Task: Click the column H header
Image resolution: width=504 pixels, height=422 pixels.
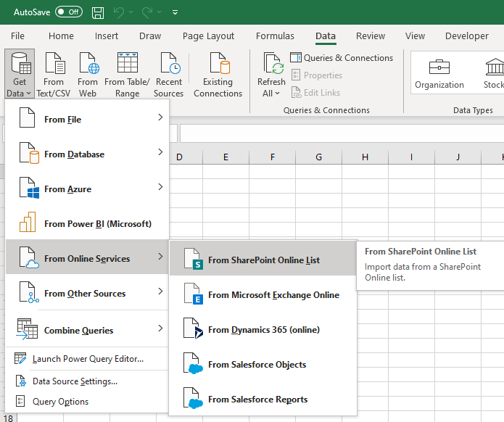Action: coord(365,157)
